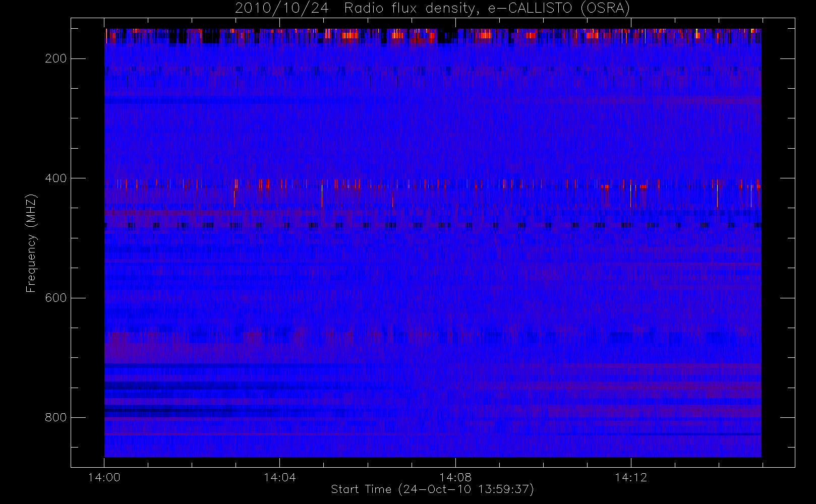
Task: Click the plot title with date 2010/10/24
Action: tap(433, 9)
